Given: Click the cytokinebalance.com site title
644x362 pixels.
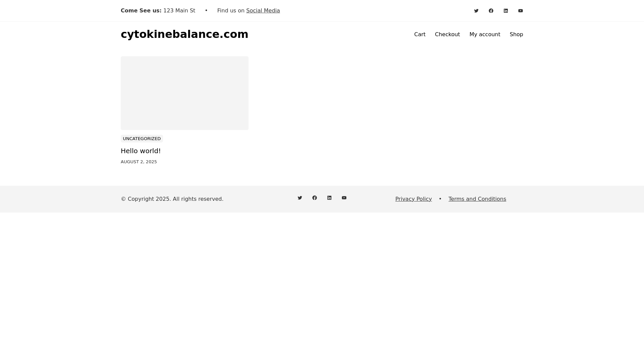Looking at the screenshot, I should coord(184,34).
